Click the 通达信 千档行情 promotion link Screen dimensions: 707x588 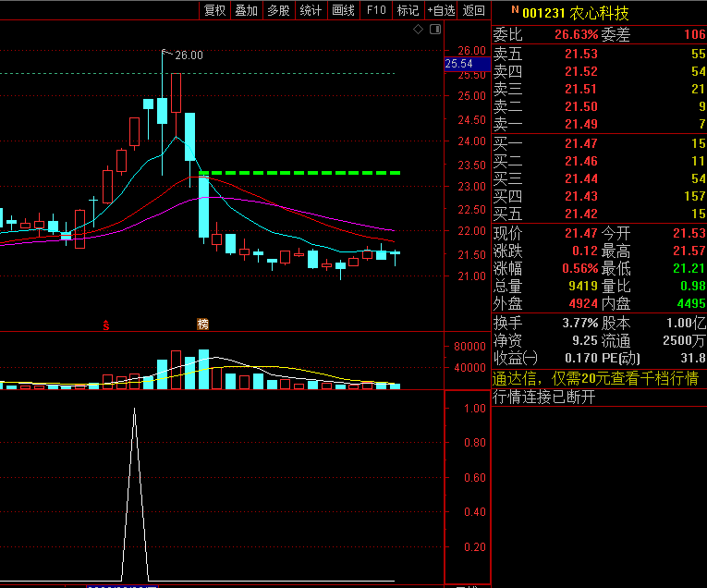595,378
